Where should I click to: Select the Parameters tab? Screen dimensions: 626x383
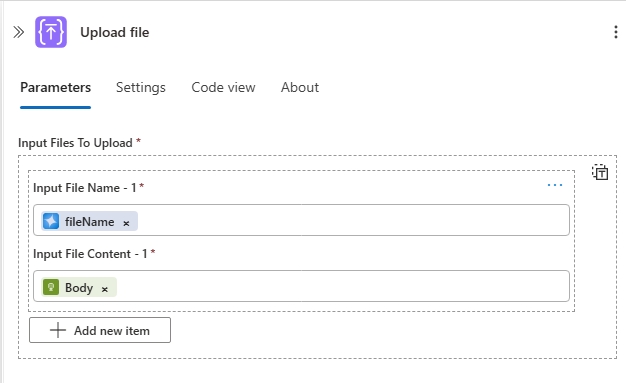click(55, 87)
